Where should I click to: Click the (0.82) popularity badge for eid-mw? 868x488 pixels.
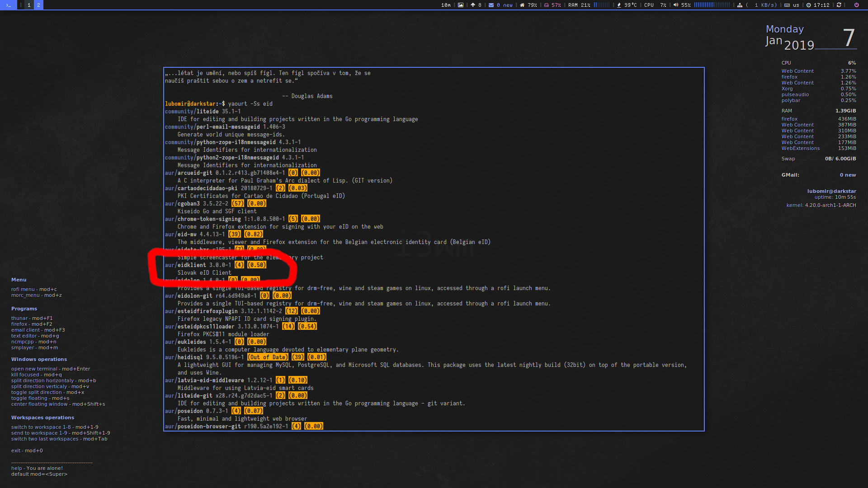click(x=254, y=235)
